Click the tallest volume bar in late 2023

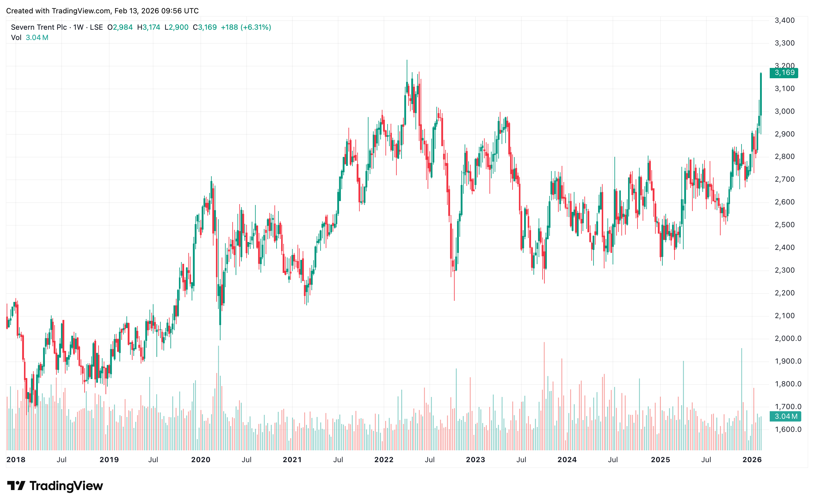tap(544, 397)
